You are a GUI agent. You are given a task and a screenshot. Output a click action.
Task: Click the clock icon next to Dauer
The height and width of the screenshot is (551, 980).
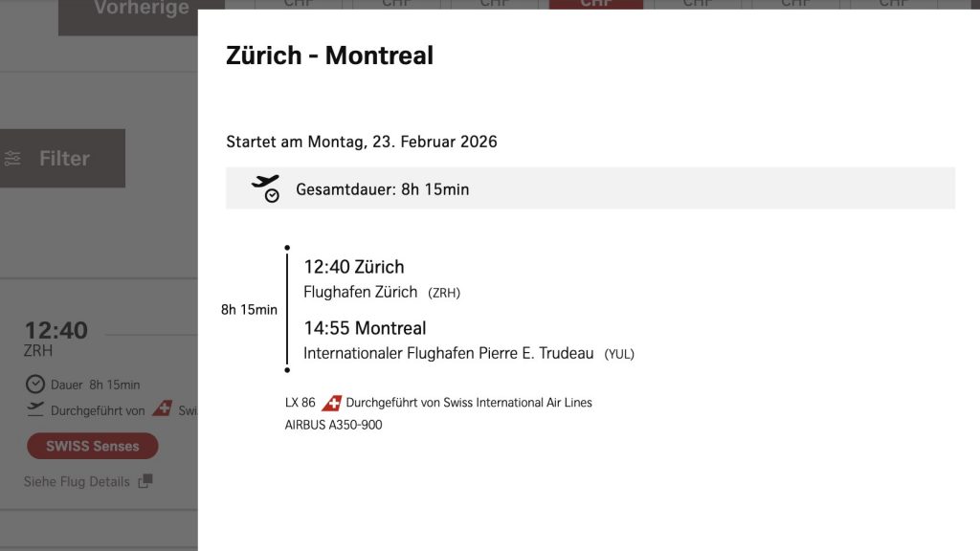[35, 385]
